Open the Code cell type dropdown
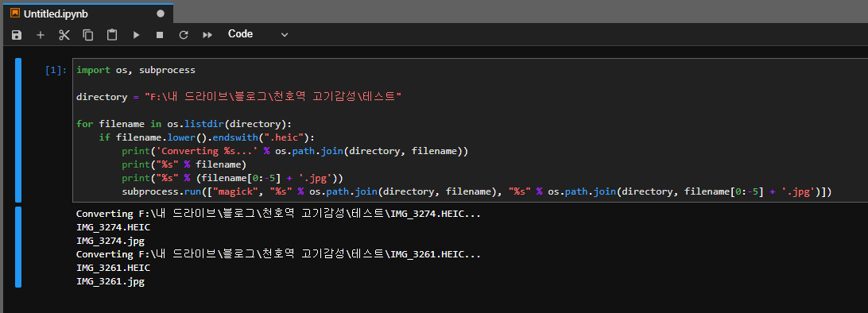The image size is (868, 313). 258,34
